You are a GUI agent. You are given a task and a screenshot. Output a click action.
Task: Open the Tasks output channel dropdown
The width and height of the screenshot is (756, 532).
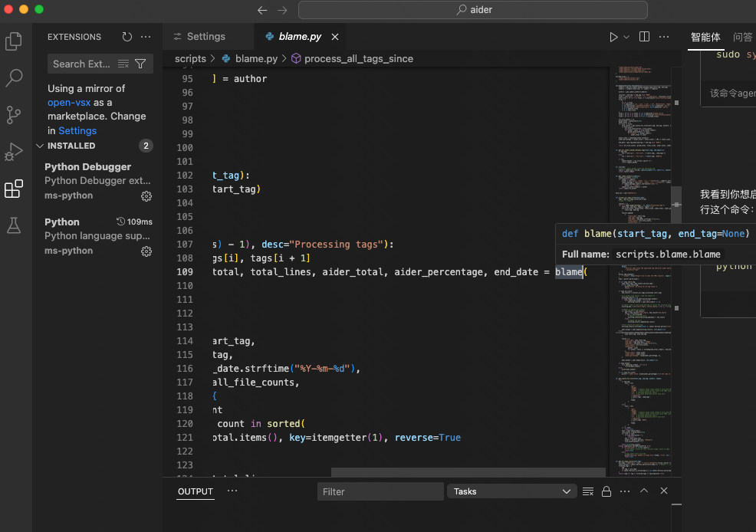511,491
